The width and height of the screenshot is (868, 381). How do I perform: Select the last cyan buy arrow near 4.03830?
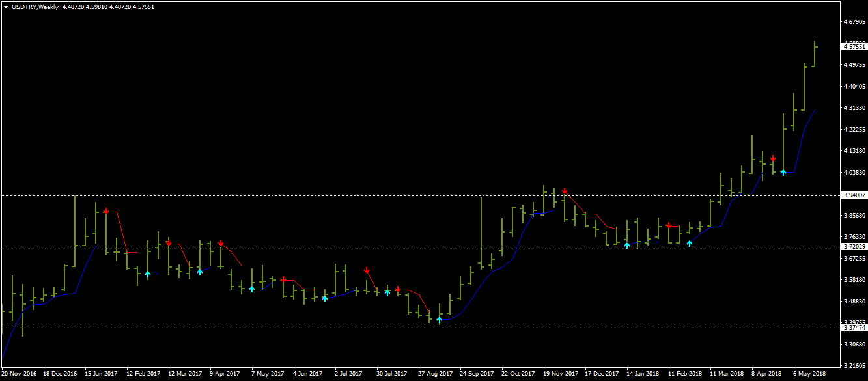click(783, 172)
